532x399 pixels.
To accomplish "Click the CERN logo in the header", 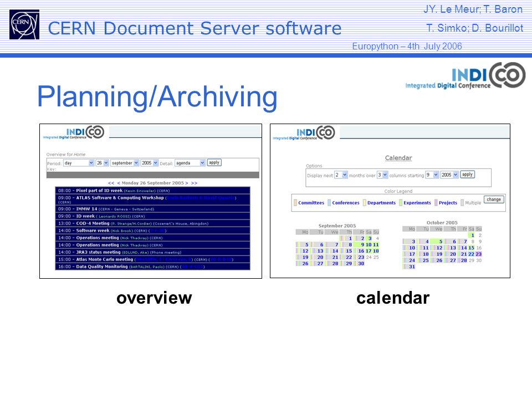I will coord(24,24).
